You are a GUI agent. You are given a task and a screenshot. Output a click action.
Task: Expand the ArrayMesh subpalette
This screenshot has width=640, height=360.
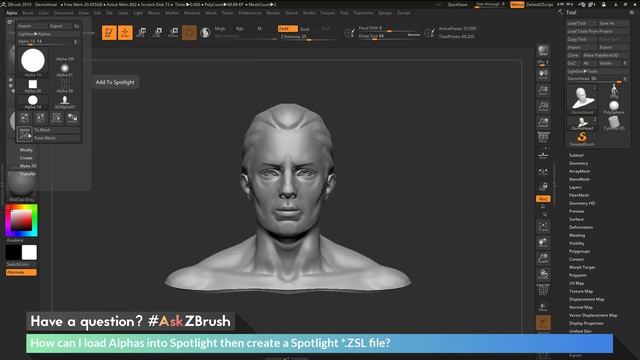tap(579, 171)
